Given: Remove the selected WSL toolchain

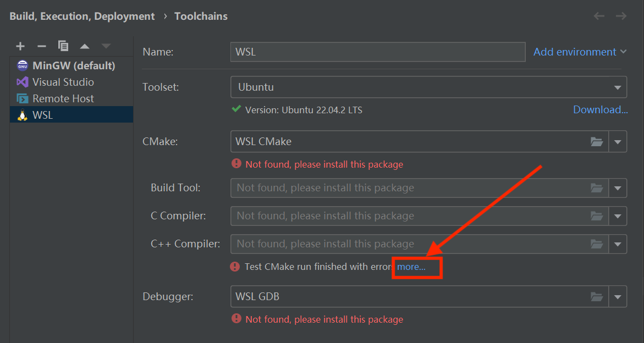Looking at the screenshot, I should (x=41, y=46).
